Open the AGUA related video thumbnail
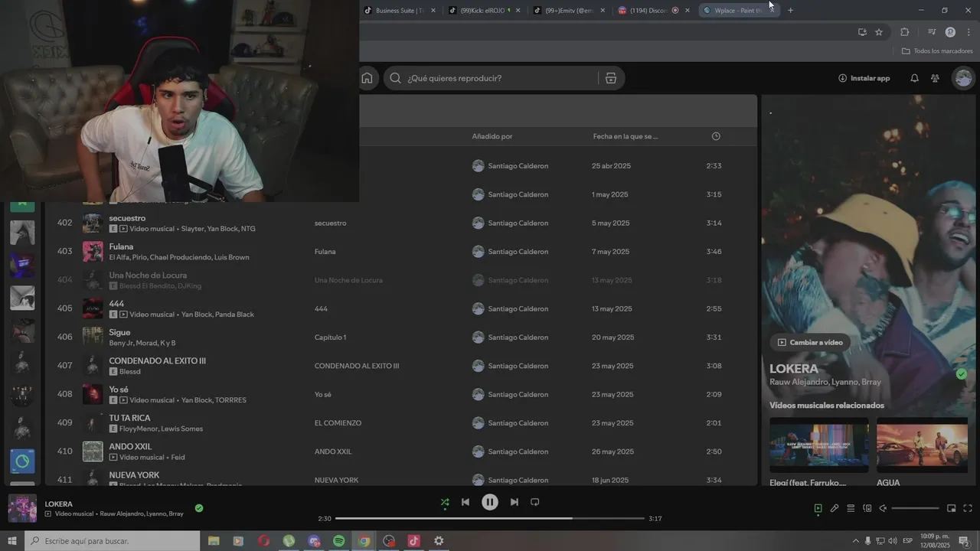 [x=922, y=445]
